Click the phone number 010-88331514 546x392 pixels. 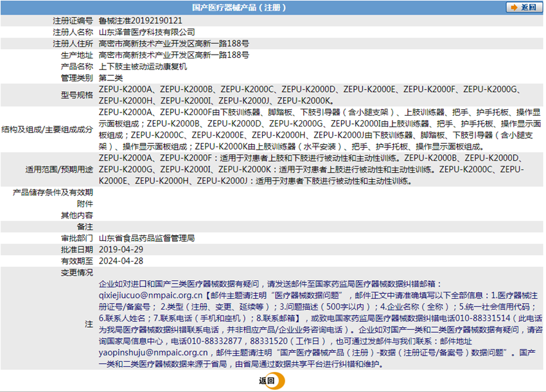point(482,319)
